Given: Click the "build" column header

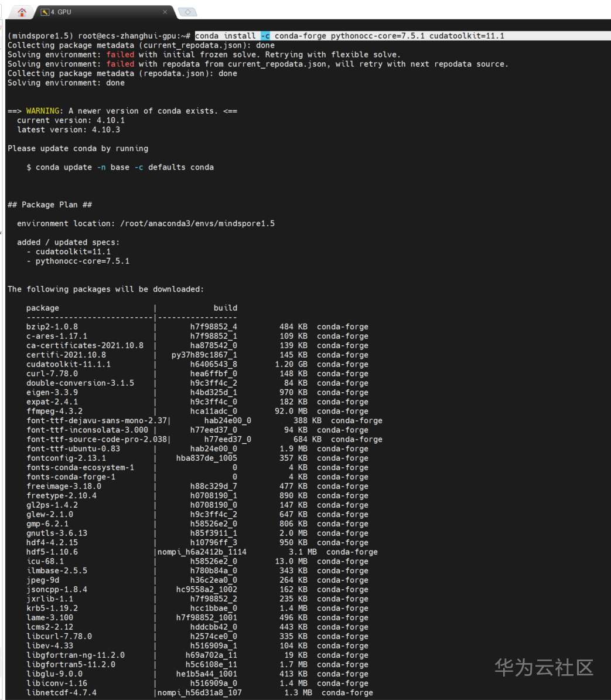Looking at the screenshot, I should (226, 308).
